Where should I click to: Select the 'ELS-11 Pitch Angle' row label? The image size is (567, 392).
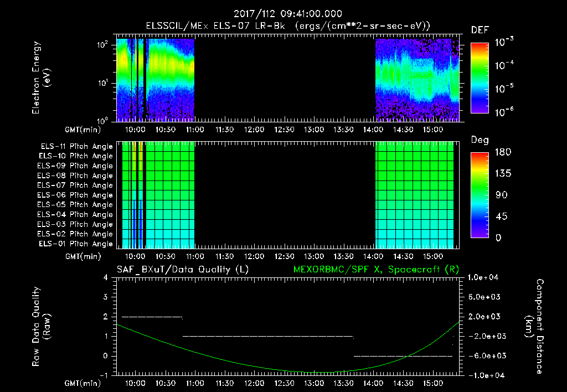tap(76, 147)
